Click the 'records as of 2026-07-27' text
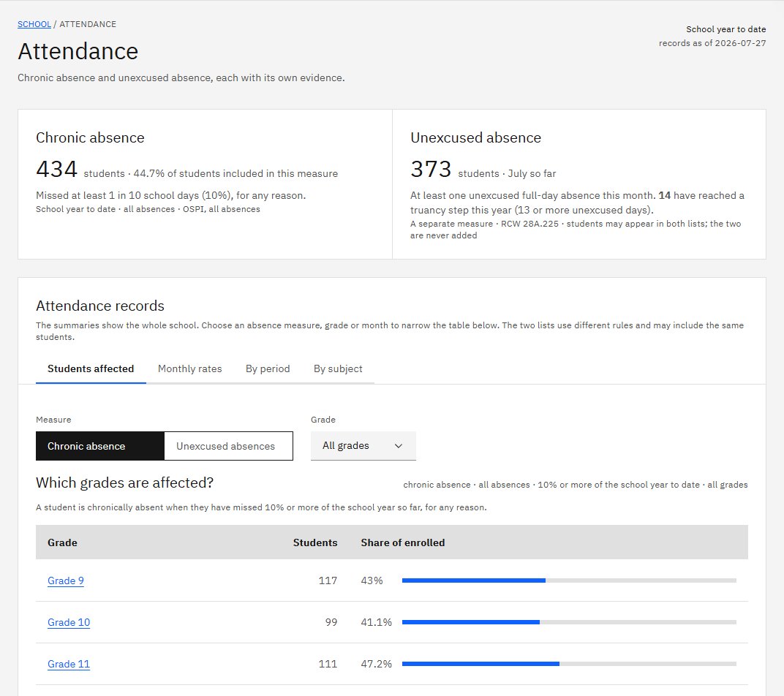This screenshot has width=784, height=696. (x=712, y=43)
